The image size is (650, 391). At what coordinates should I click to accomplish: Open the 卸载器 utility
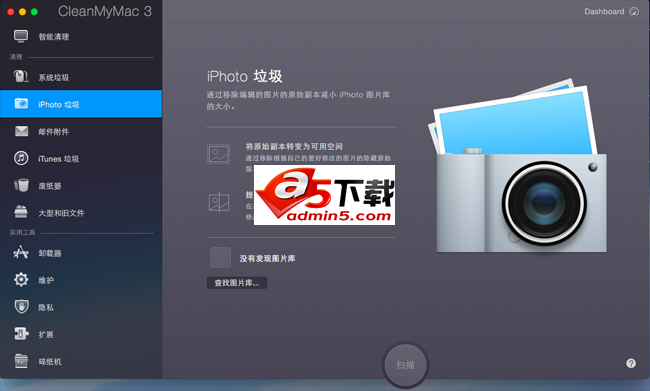point(81,253)
